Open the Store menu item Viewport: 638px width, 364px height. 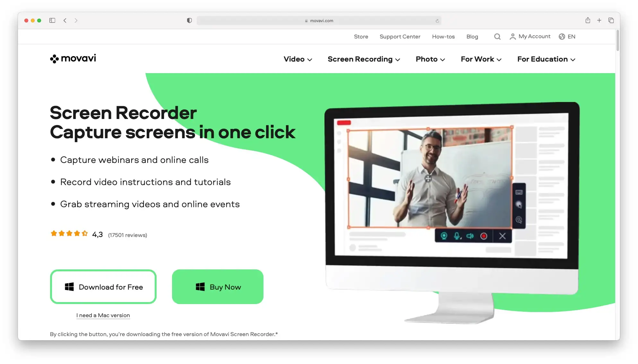[x=361, y=36]
